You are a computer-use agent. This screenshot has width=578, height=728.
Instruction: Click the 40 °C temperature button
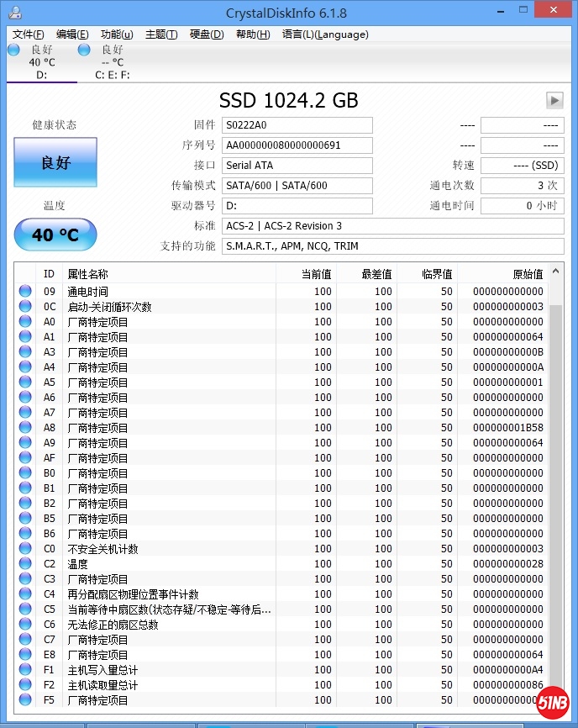pos(55,235)
